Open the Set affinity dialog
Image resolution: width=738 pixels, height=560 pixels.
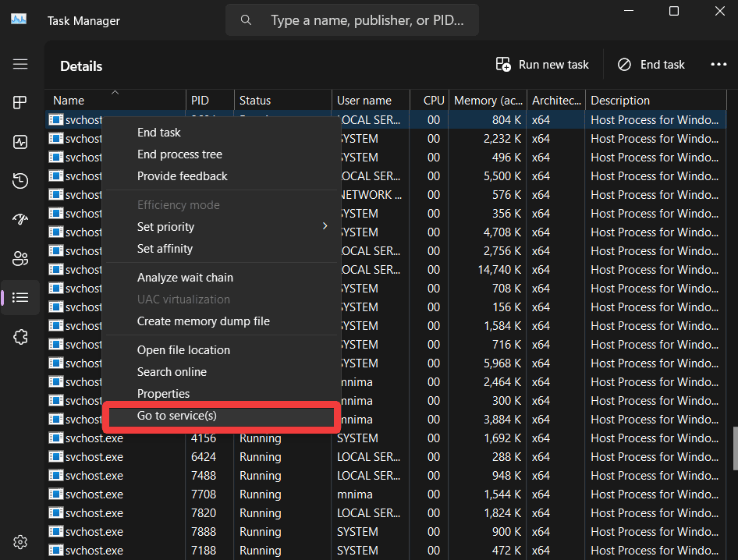point(165,248)
